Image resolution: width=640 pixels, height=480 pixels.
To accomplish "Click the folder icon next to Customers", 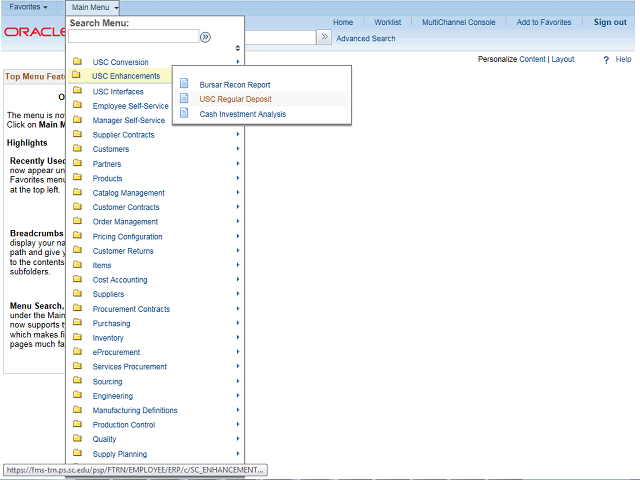I will (78, 148).
